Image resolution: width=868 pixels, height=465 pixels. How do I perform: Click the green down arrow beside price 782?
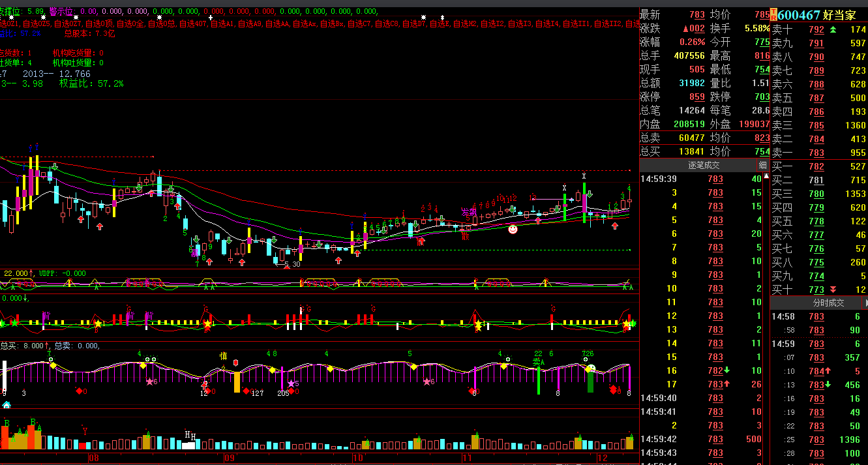[x=726, y=370]
